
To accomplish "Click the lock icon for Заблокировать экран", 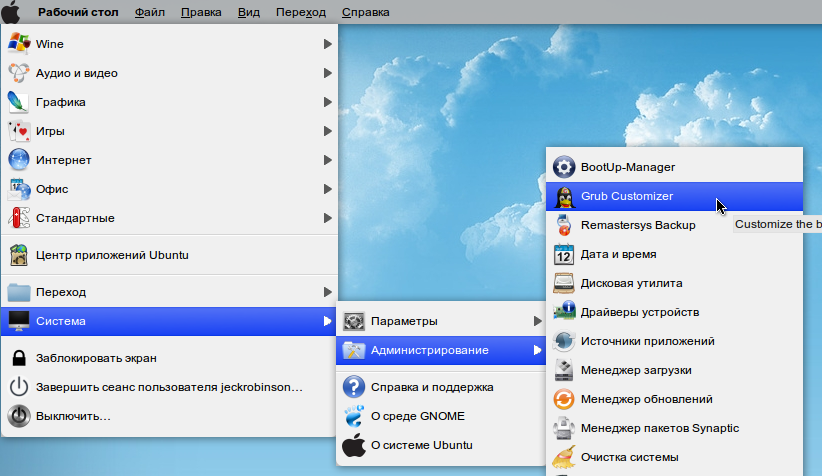I will [19, 358].
